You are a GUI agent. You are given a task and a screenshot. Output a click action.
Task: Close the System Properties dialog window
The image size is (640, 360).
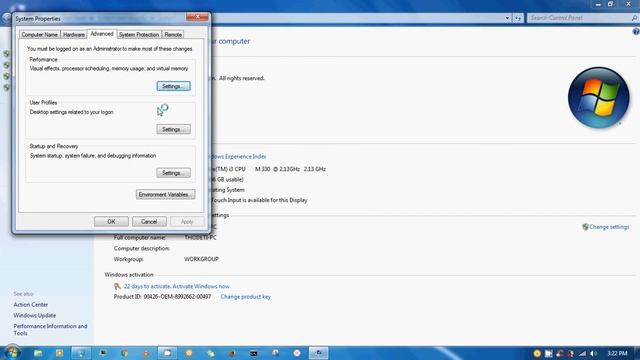[198, 17]
